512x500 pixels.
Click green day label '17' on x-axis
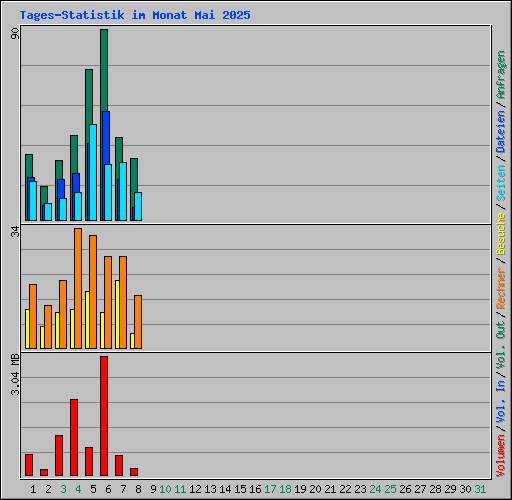(270, 489)
